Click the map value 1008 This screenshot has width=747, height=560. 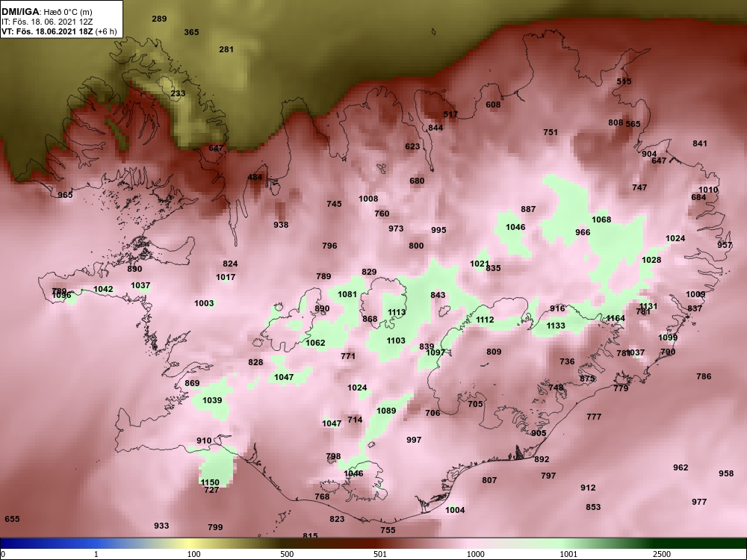click(368, 199)
